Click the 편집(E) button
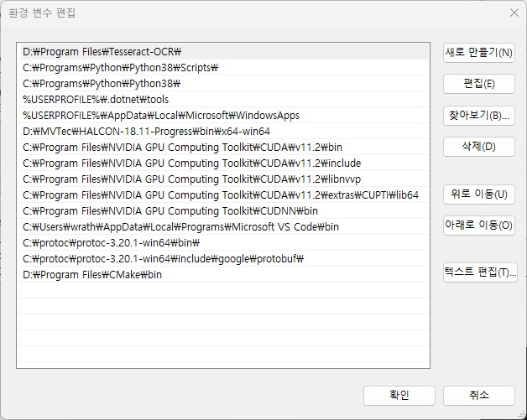This screenshot has height=420, width=527. click(x=479, y=84)
